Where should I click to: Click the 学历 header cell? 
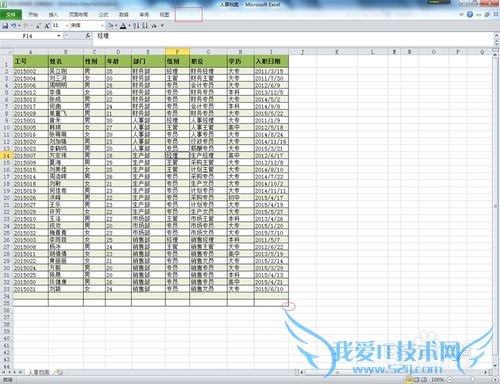[x=241, y=61]
